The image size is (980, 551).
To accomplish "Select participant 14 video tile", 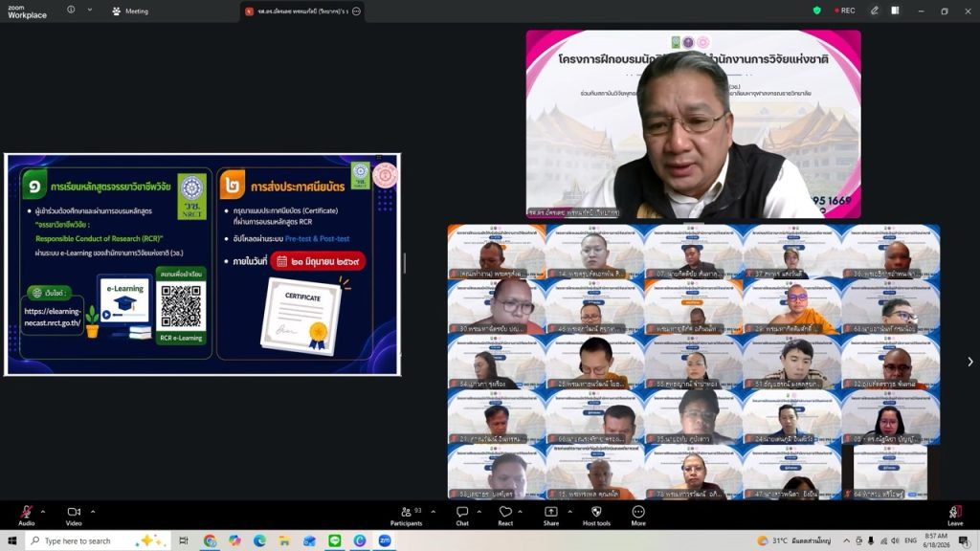I will [594, 252].
